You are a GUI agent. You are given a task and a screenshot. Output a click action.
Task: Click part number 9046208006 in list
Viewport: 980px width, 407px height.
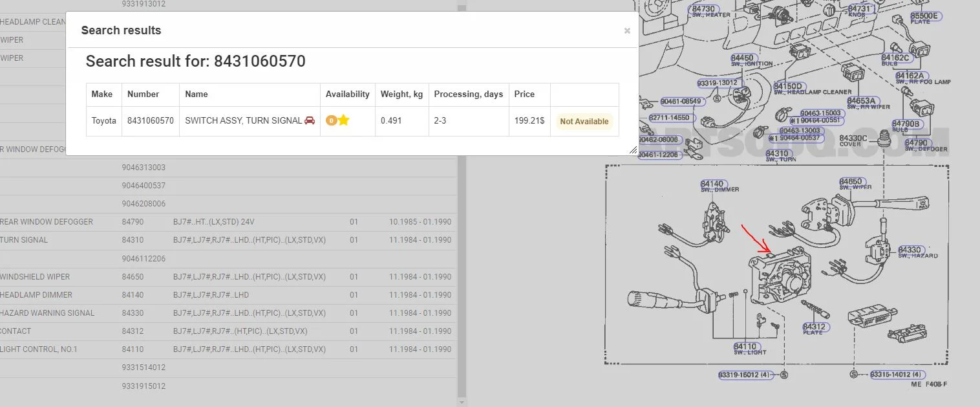pyautogui.click(x=144, y=204)
